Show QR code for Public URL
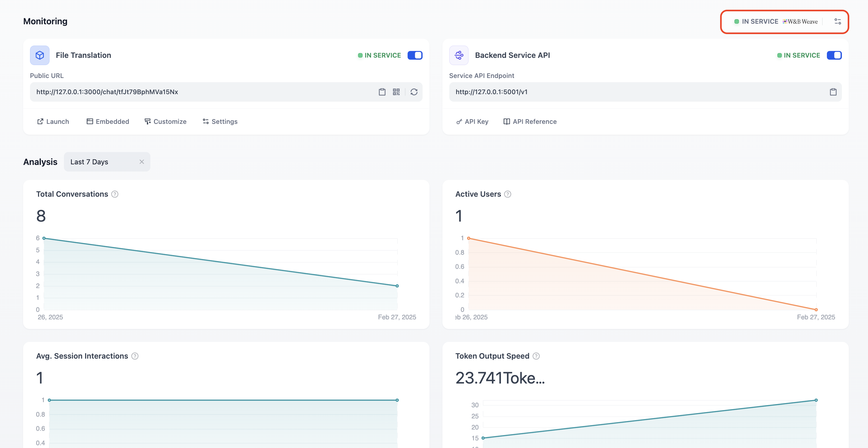This screenshot has height=448, width=868. (x=396, y=92)
